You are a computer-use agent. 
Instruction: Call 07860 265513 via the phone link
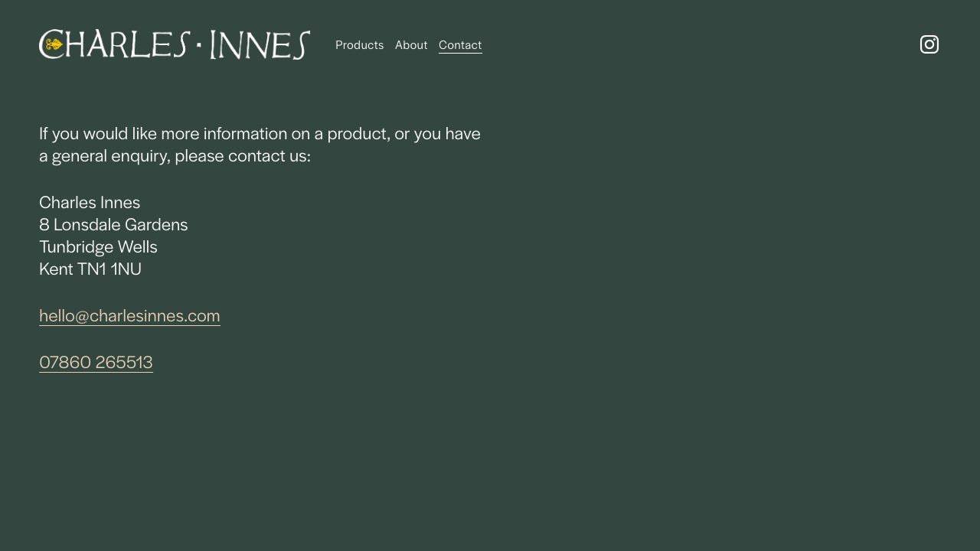click(96, 361)
